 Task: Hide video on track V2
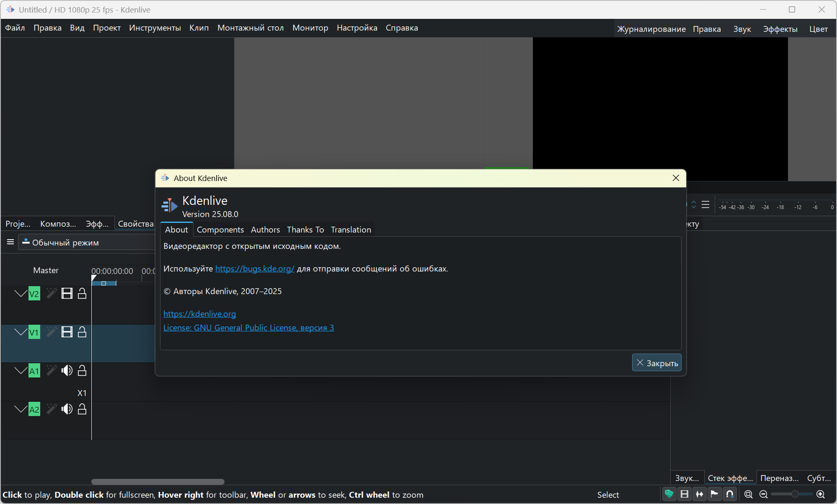click(67, 293)
